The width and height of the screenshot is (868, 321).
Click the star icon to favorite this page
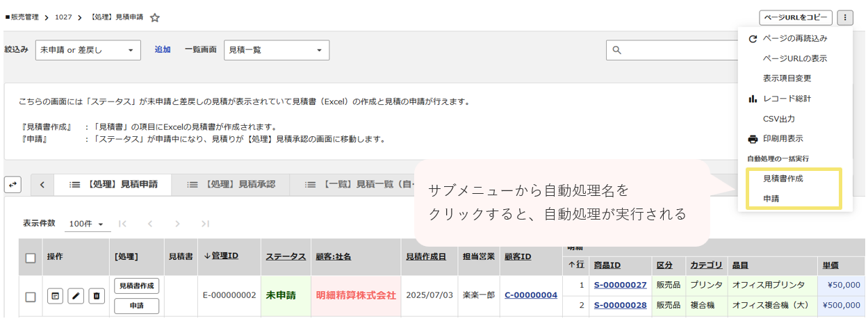click(155, 17)
